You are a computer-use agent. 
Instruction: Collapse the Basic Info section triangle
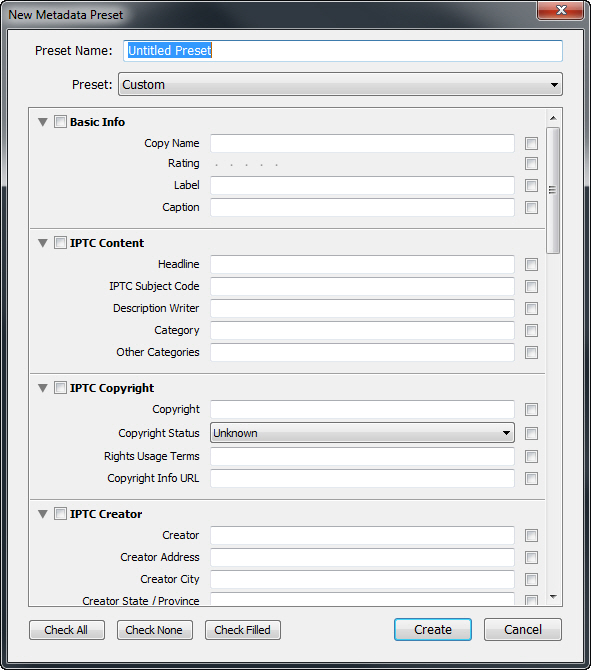click(43, 122)
